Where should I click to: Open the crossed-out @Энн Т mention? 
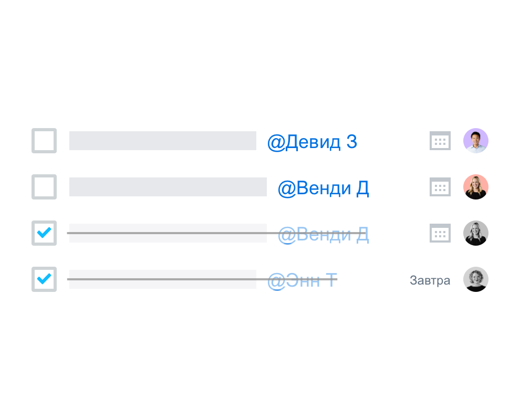click(302, 280)
